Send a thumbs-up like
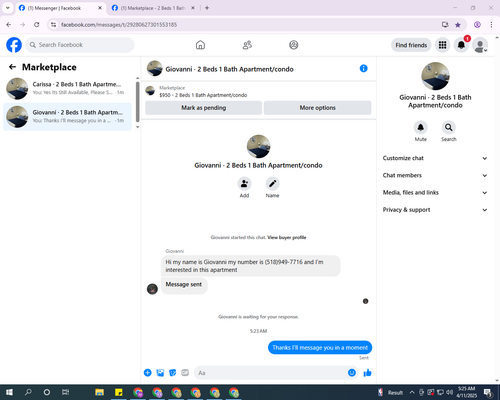The image size is (500, 400). pyautogui.click(x=367, y=373)
